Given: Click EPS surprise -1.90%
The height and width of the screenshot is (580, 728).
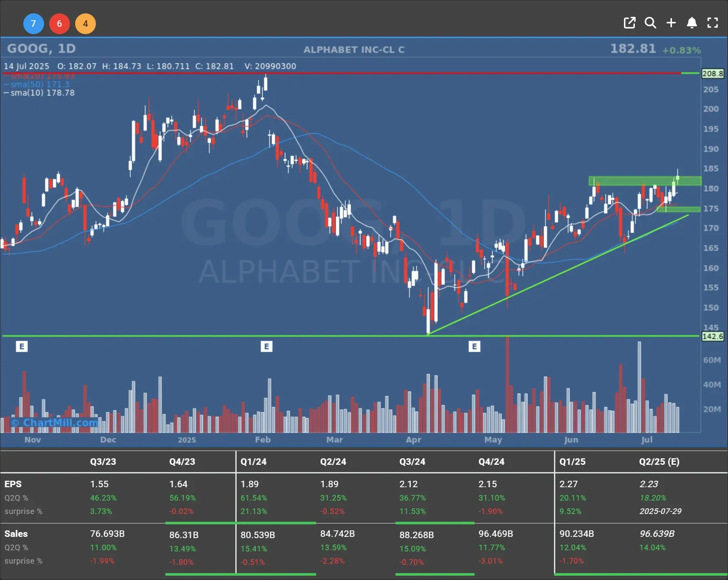Looking at the screenshot, I should pos(491,511).
